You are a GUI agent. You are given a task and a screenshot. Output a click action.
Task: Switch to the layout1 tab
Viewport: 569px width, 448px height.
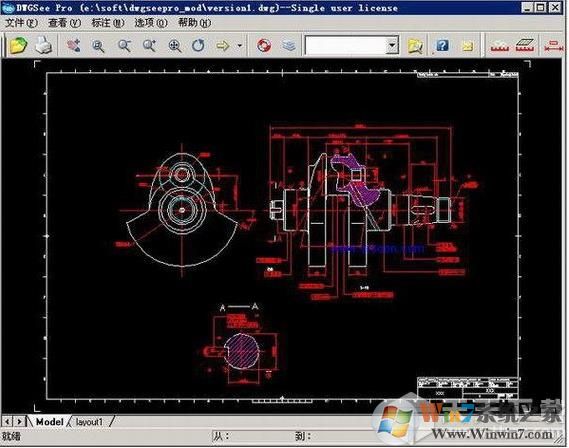tap(89, 422)
